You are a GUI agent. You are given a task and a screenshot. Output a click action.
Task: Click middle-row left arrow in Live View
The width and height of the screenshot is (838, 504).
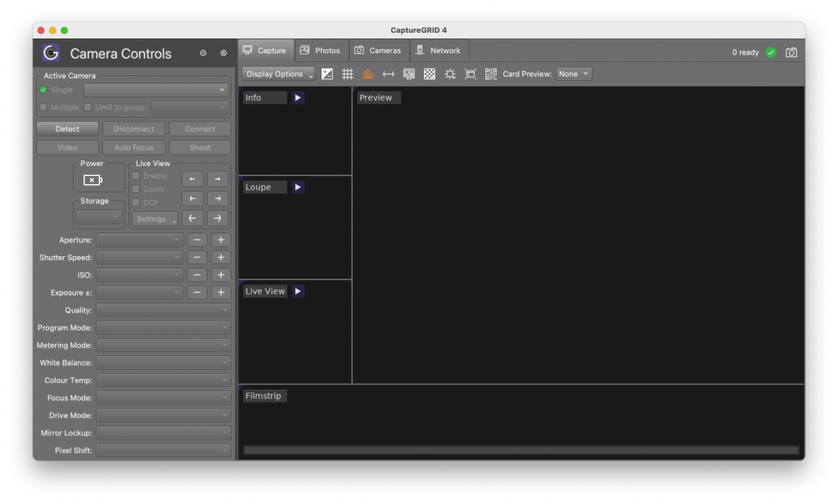pos(192,199)
